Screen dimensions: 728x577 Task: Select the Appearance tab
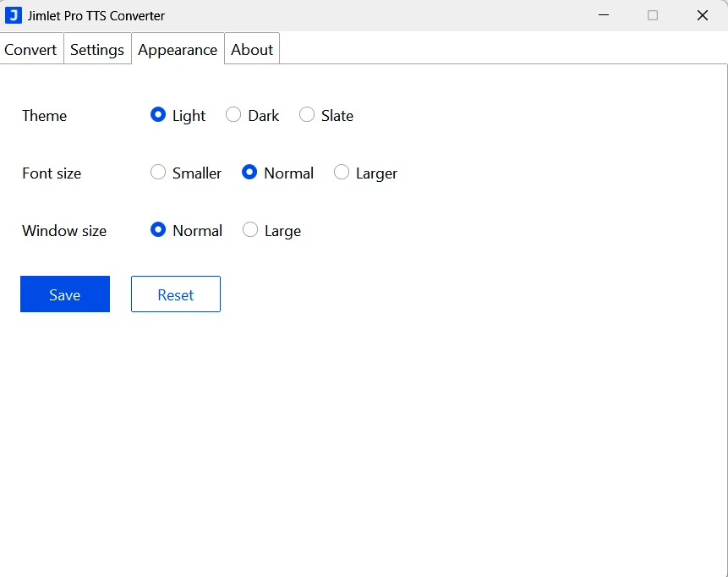(x=178, y=49)
